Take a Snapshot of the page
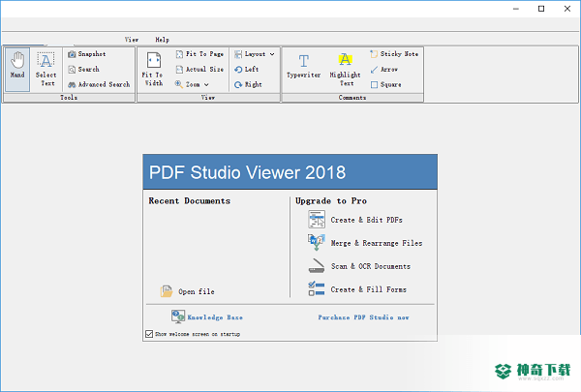581x392 pixels. [87, 54]
